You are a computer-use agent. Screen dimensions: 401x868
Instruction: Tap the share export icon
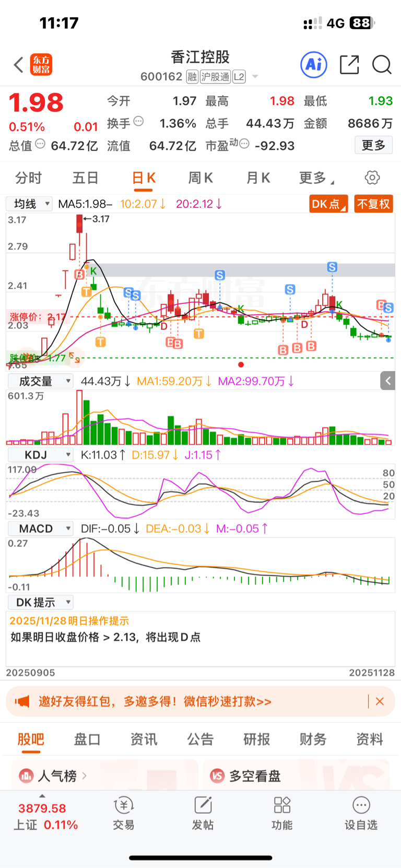(x=349, y=65)
